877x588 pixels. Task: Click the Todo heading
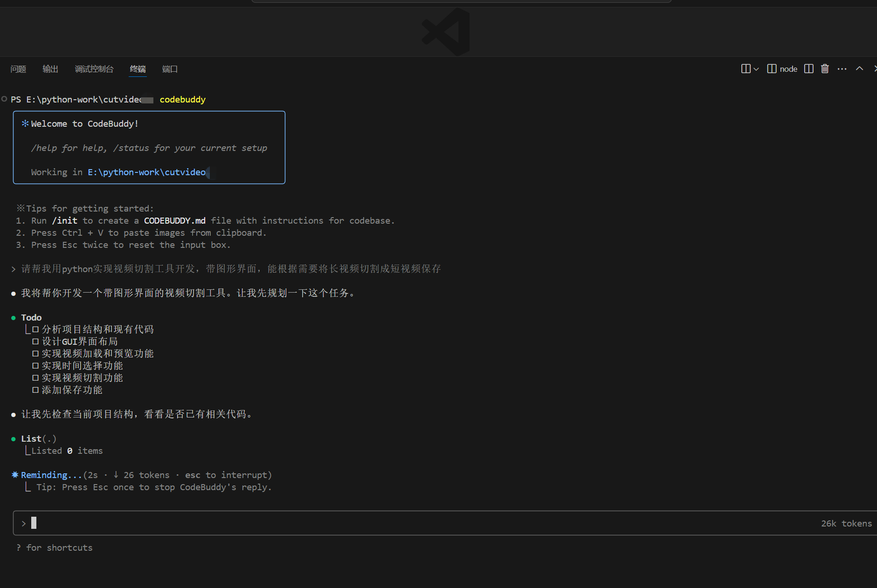tap(31, 317)
